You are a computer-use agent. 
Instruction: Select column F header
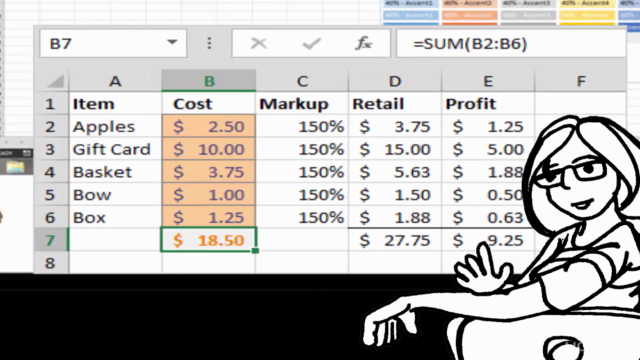pyautogui.click(x=581, y=81)
